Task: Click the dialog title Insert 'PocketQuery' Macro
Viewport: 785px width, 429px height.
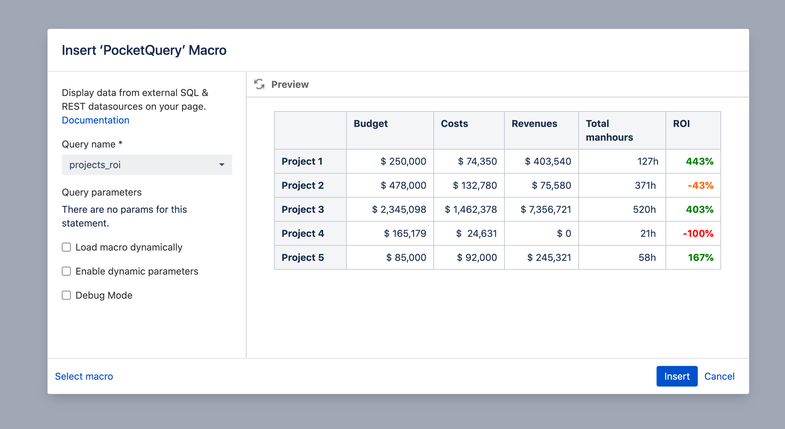Action: click(144, 50)
